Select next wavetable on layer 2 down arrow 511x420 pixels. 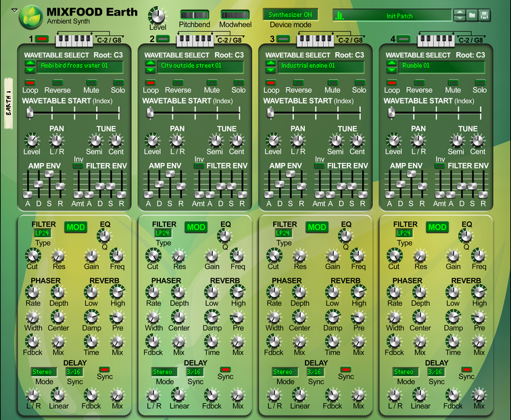click(151, 70)
